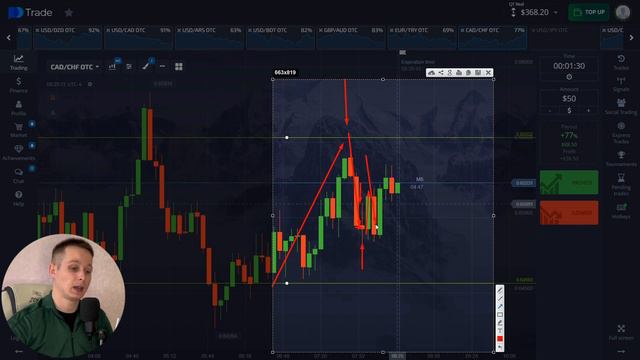Select the CAD/CHF OTC asset tab
Screen dimensions: 640x360
point(492,37)
